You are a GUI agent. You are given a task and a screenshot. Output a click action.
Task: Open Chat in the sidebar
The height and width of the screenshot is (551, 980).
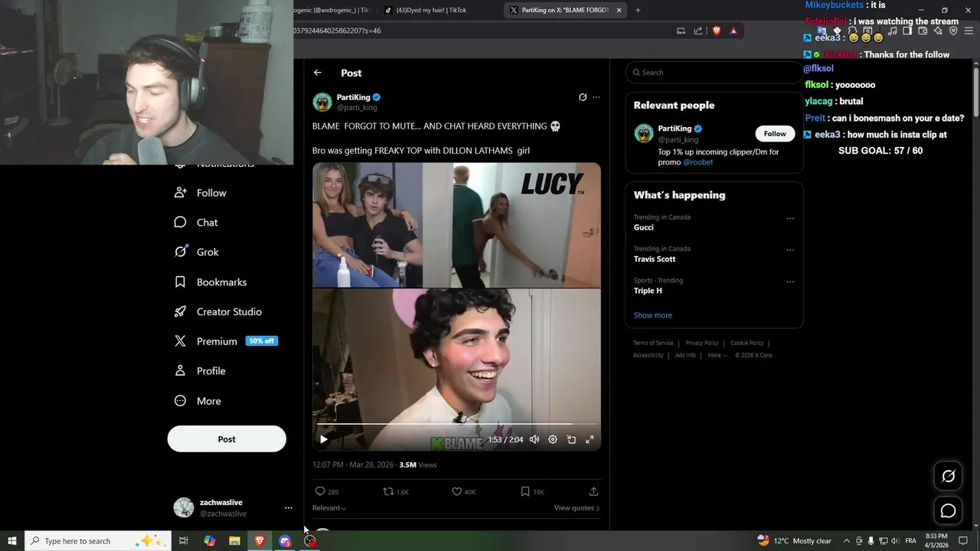pos(197,223)
